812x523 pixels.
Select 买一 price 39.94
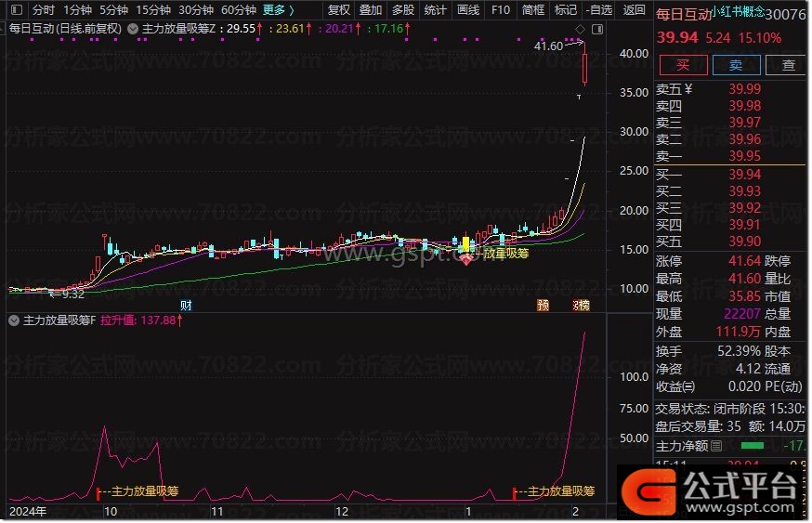pos(745,175)
